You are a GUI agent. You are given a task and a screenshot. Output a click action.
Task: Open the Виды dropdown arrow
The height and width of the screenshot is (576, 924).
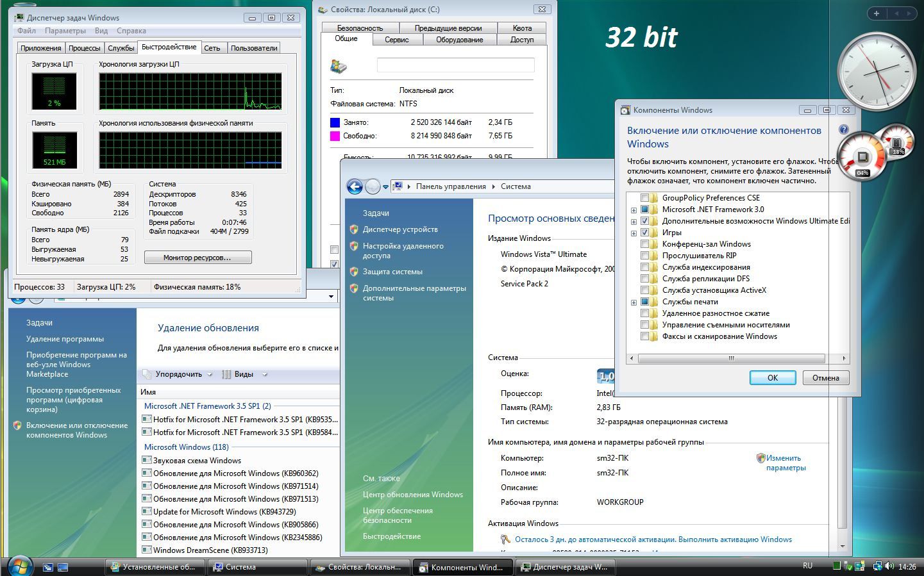tap(265, 374)
